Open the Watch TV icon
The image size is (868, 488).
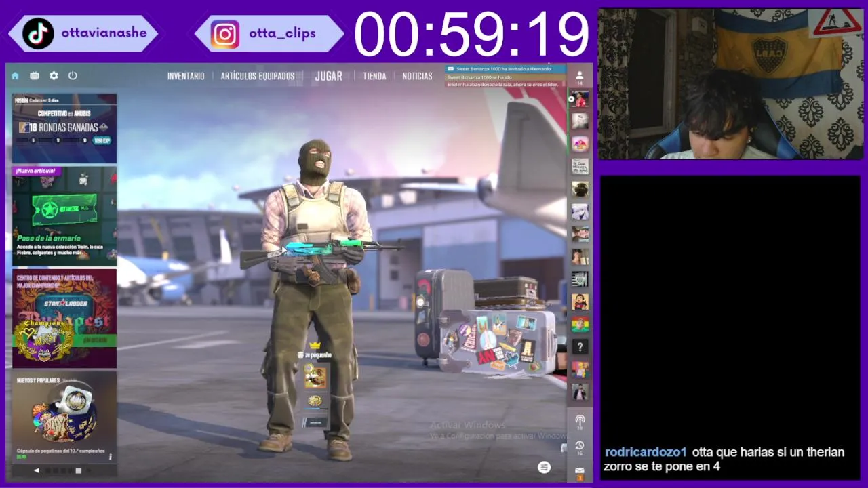tap(35, 76)
